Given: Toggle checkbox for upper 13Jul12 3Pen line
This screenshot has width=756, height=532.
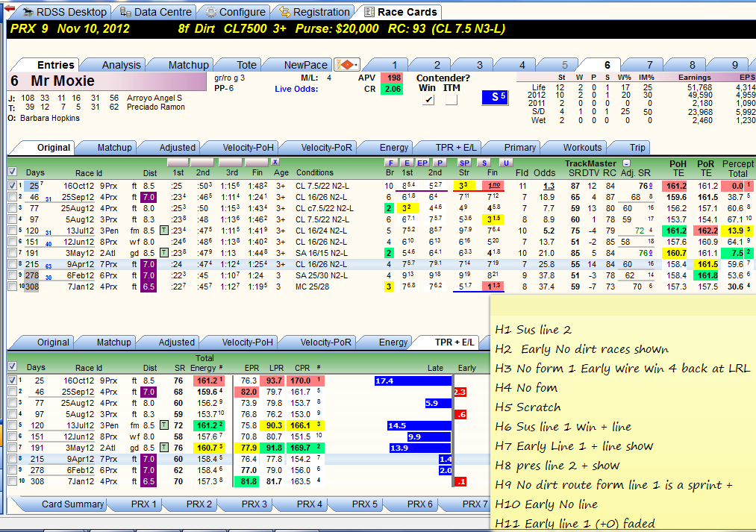Looking at the screenshot, I should pos(12,231).
